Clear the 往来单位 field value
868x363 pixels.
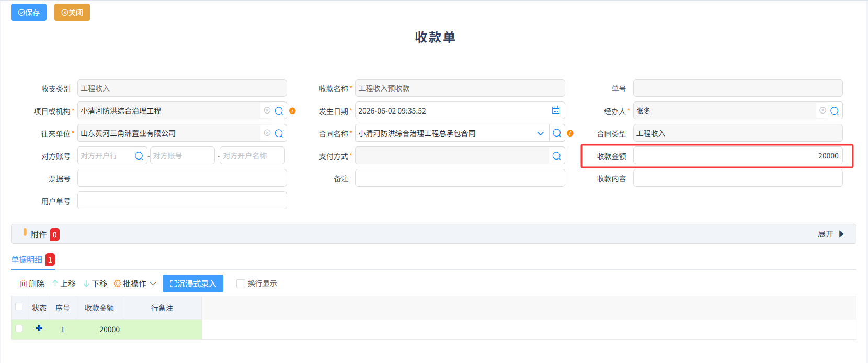pyautogui.click(x=267, y=133)
